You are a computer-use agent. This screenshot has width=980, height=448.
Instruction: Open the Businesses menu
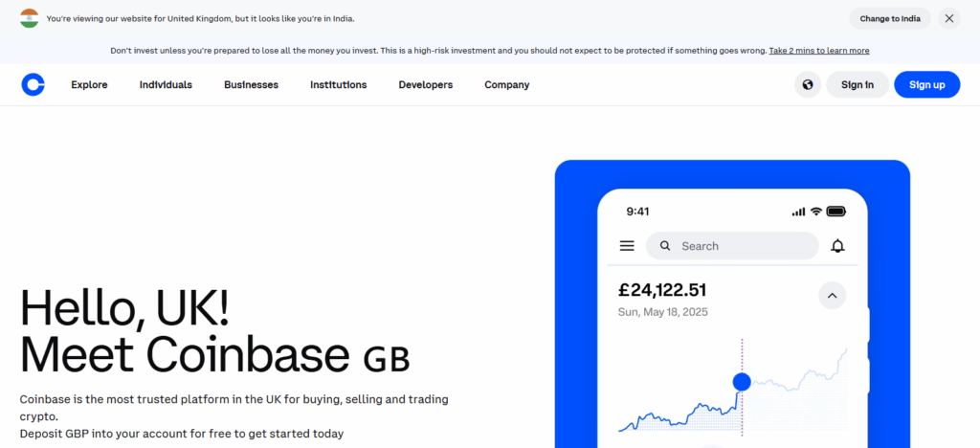pos(252,85)
